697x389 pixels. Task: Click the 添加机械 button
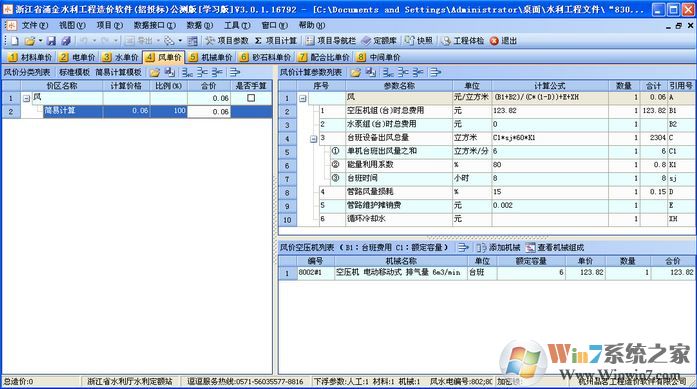[499, 248]
